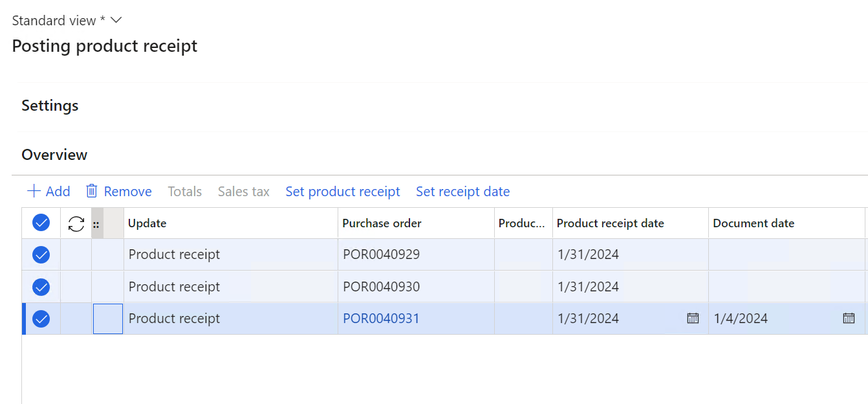Deselect the row for POR0040929
868x404 pixels.
click(x=41, y=254)
